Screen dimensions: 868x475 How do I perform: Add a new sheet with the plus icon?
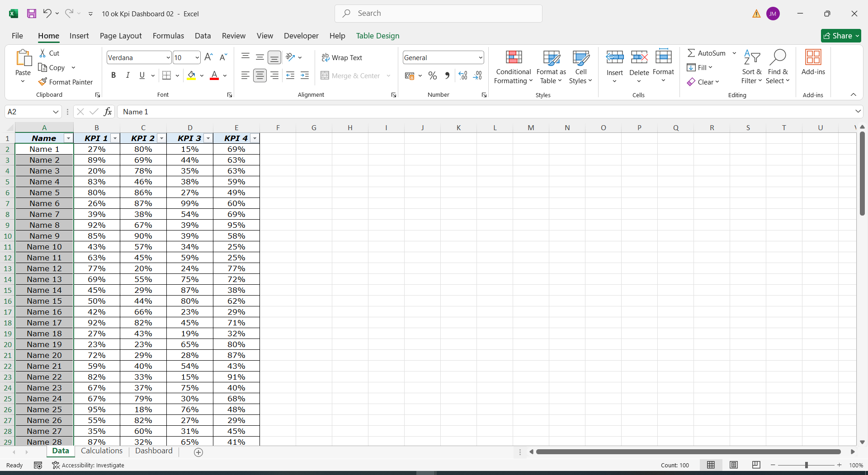click(x=198, y=452)
